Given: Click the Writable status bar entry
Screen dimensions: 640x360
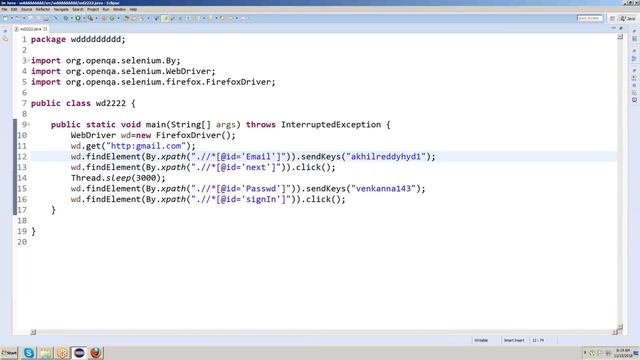Looking at the screenshot, I should point(481,340).
